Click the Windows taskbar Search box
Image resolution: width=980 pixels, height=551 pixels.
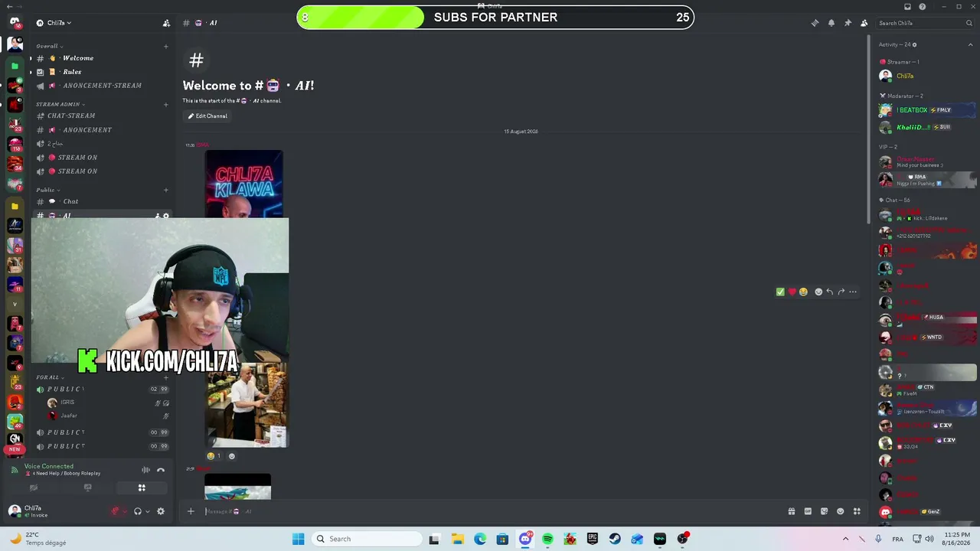(x=368, y=539)
